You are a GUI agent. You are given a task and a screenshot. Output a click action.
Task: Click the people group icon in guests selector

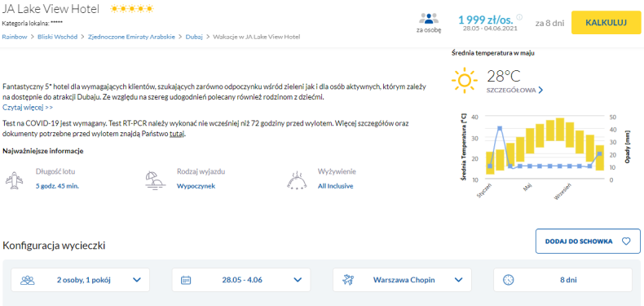[28, 280]
